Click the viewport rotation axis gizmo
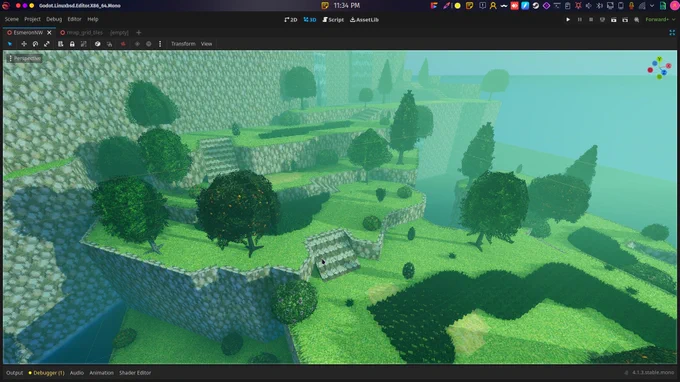The height and width of the screenshot is (382, 680). pos(659,68)
